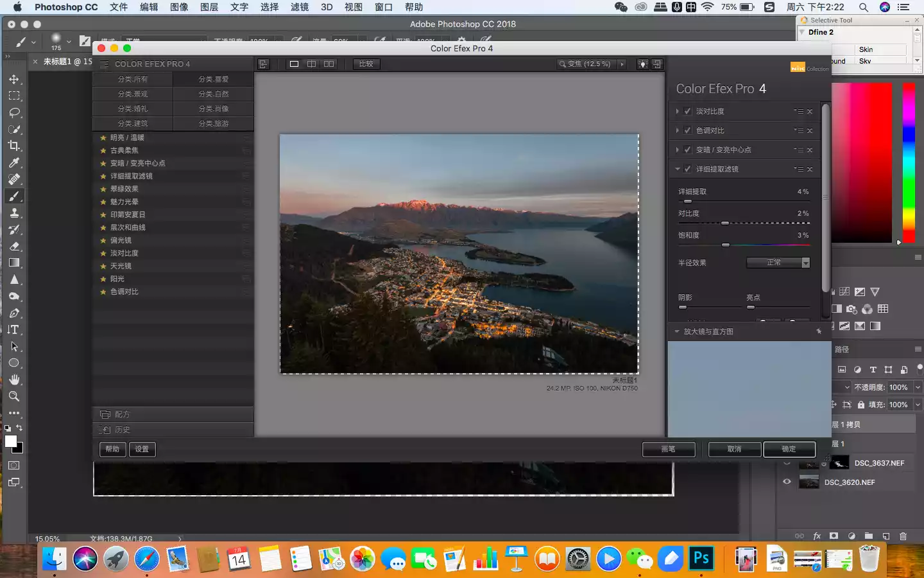Select the Lasso tool
This screenshot has height=578, width=924.
(14, 112)
